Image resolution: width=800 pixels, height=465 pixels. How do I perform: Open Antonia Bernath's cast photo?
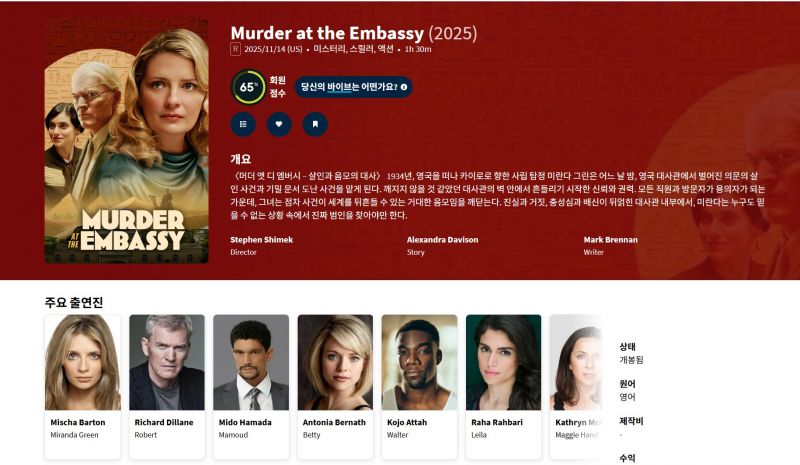click(x=335, y=362)
